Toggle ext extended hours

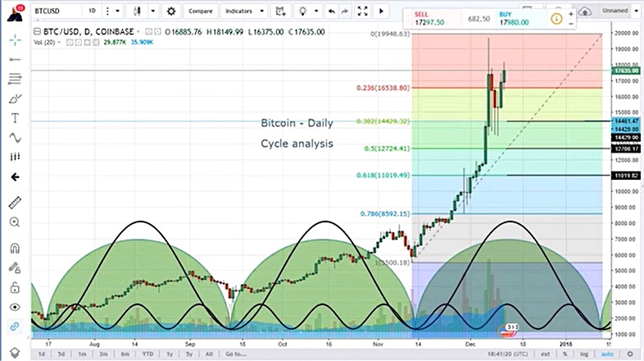coord(545,354)
